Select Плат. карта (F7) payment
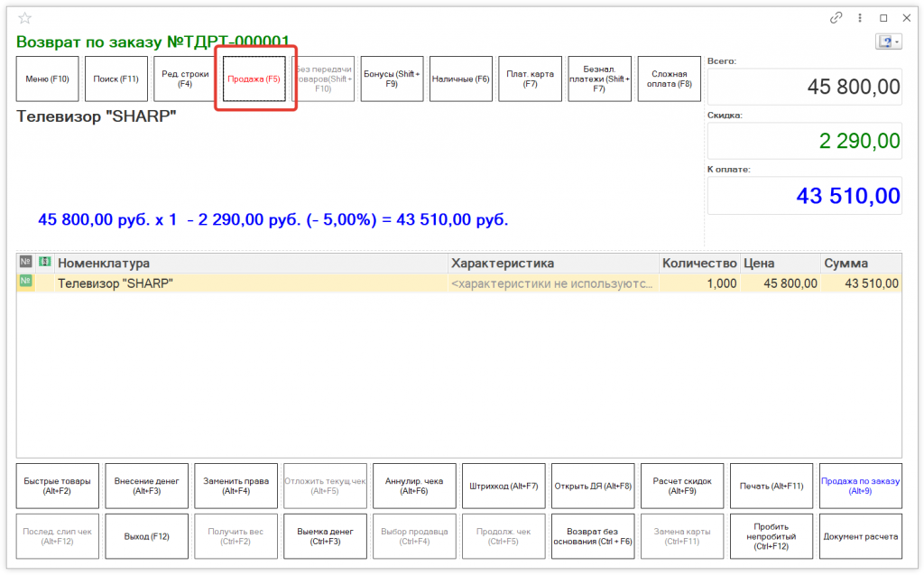The width and height of the screenshot is (924, 575). pyautogui.click(x=530, y=79)
